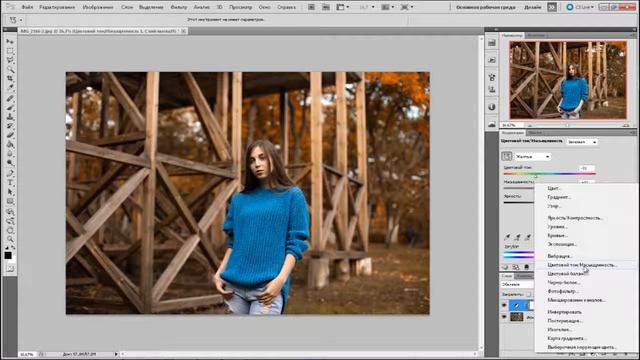Screen dimensions: 640x360
Task: Open the tool preset picker
Action: click(x=15, y=20)
